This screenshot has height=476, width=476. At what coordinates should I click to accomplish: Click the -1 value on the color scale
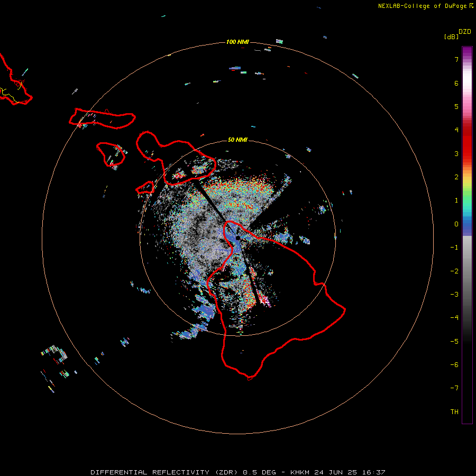tap(454, 248)
